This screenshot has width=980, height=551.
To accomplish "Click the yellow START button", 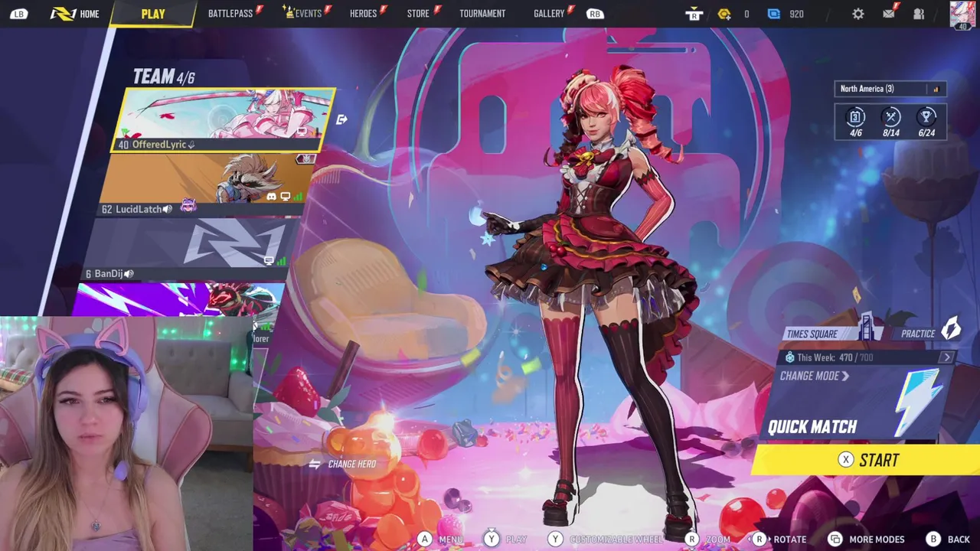I will click(x=867, y=460).
